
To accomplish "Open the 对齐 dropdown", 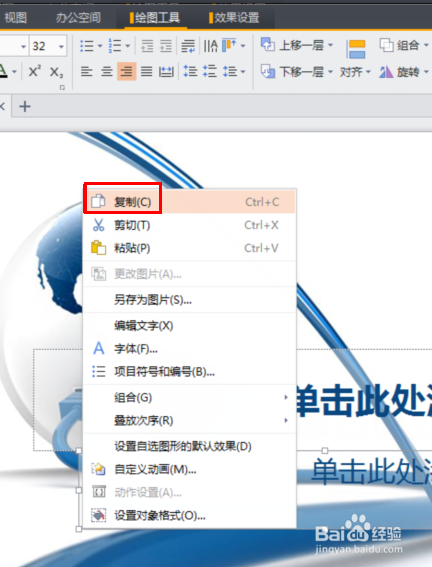I will [355, 72].
